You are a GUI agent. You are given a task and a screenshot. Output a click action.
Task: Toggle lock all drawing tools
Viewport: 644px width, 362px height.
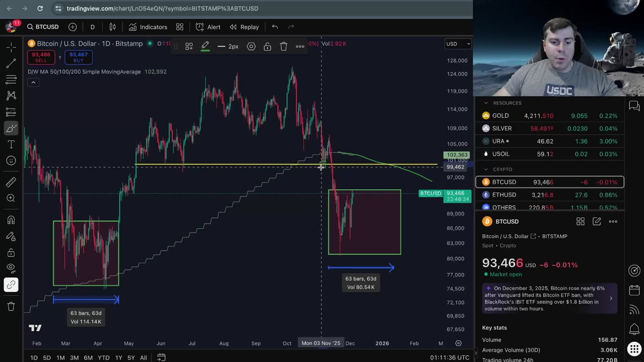[x=11, y=252]
